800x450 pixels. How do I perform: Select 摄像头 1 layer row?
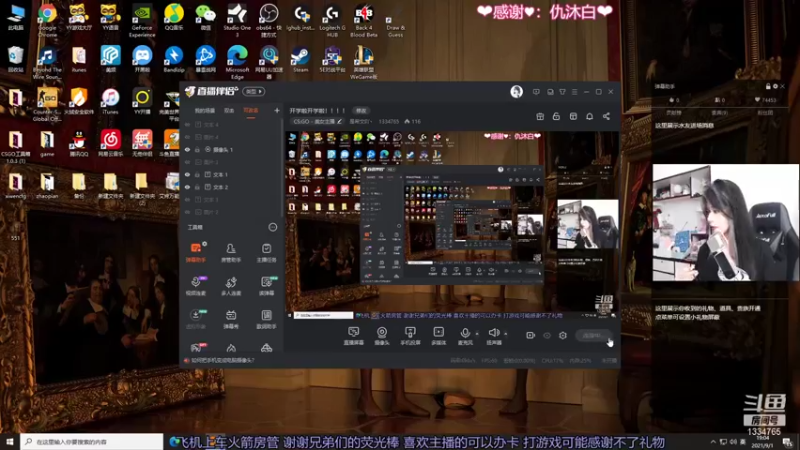click(232, 149)
